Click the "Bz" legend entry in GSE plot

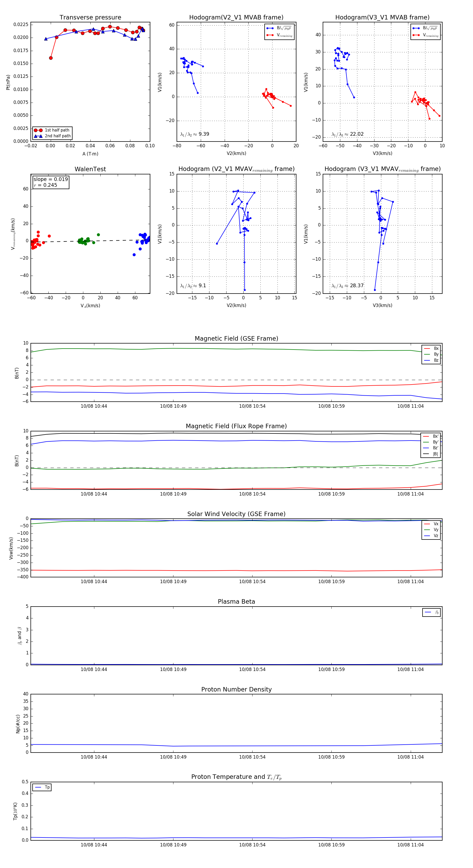click(431, 360)
